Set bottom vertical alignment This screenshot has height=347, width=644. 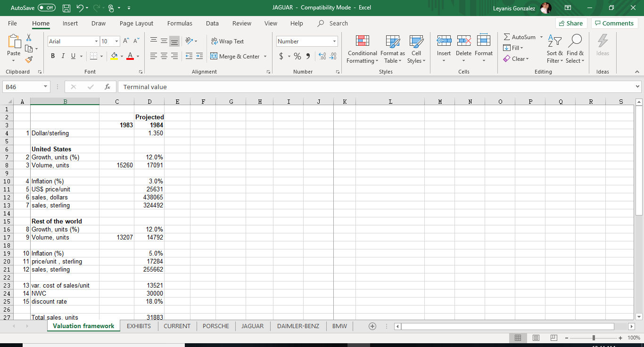coord(174,41)
